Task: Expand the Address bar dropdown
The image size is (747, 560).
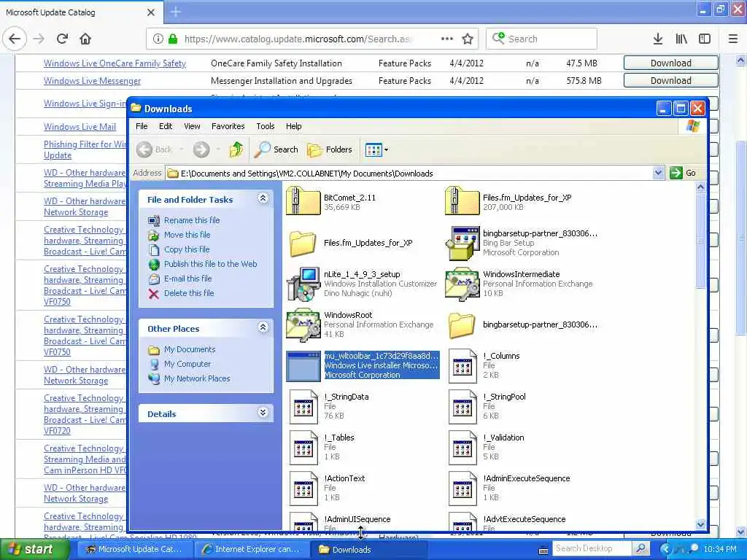Action: click(x=658, y=173)
